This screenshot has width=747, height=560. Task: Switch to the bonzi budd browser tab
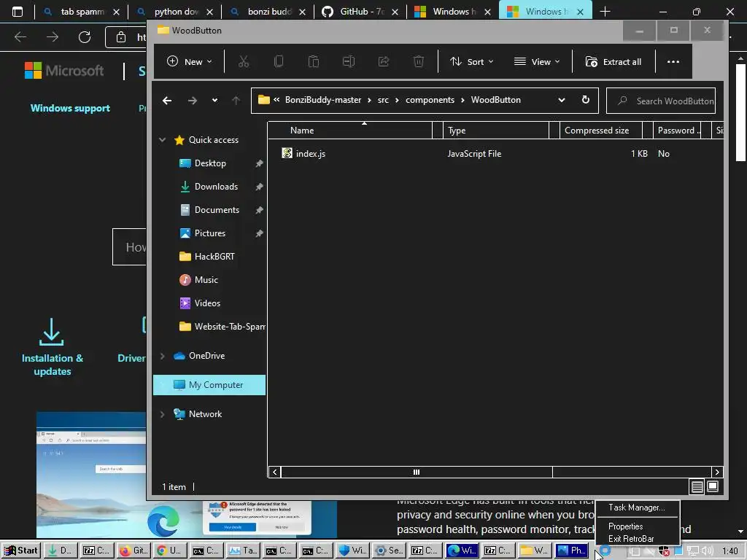pyautogui.click(x=268, y=12)
